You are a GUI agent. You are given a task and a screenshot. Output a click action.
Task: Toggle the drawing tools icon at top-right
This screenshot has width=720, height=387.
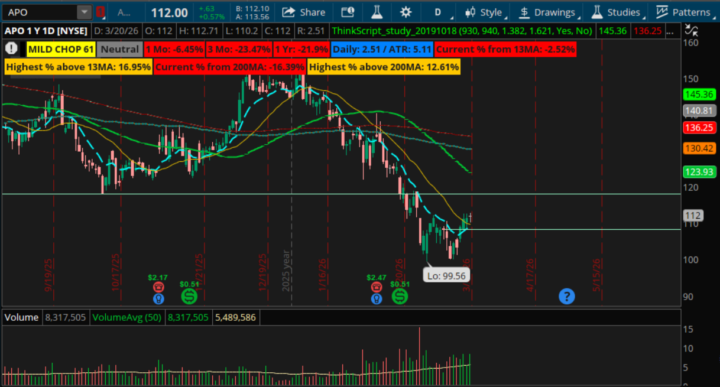click(691, 30)
